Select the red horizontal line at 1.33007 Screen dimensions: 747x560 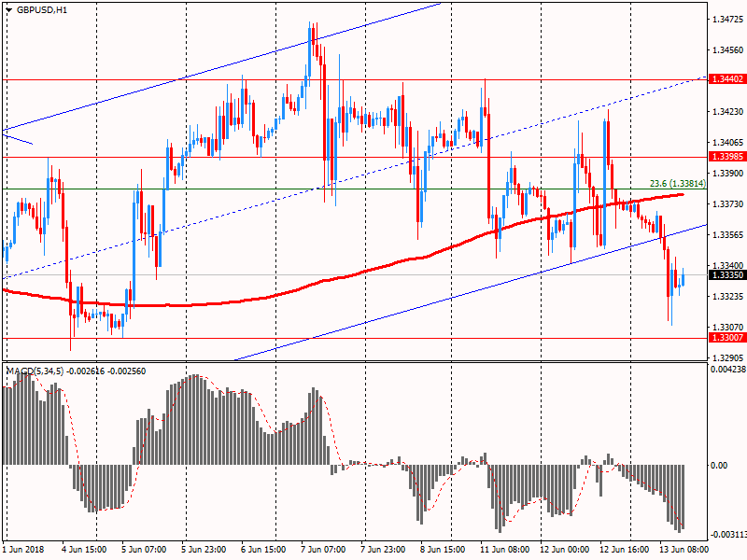click(353, 338)
